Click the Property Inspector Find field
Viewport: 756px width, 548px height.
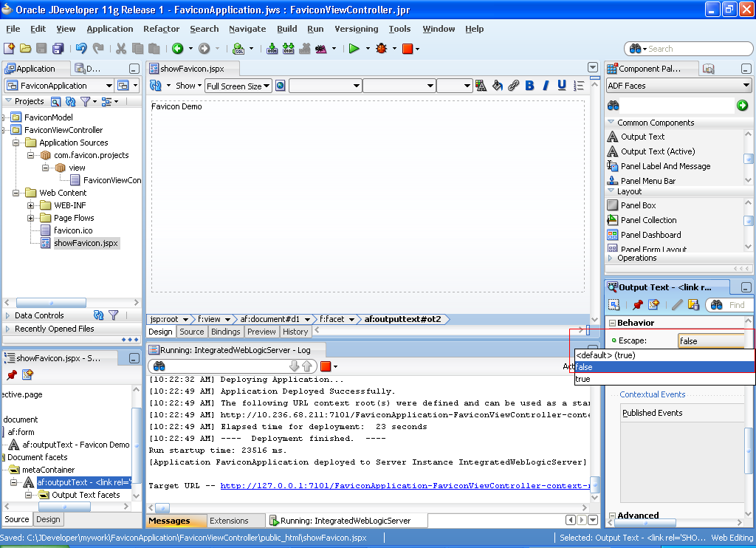click(736, 305)
